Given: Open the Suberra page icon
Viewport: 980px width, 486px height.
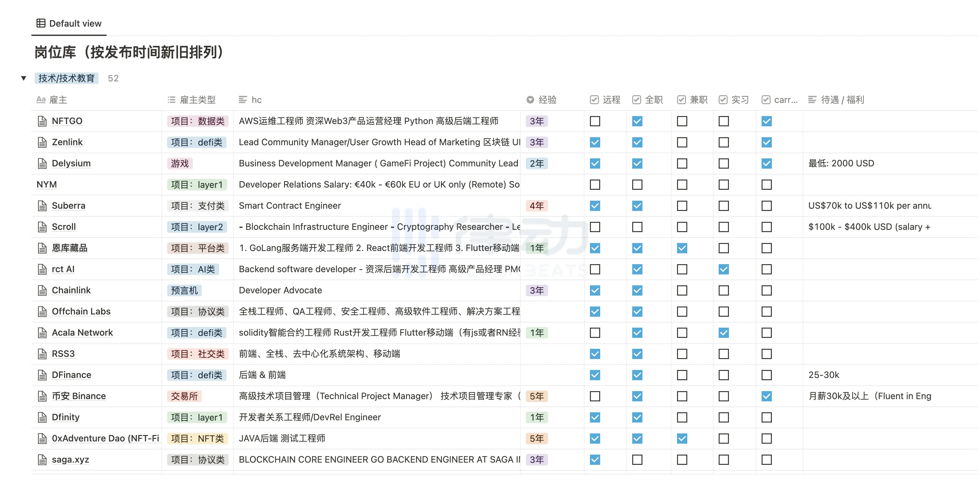Looking at the screenshot, I should (42, 206).
